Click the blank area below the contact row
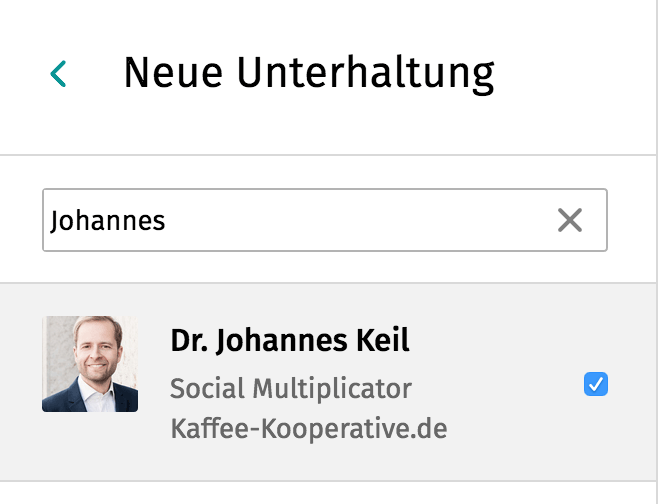The image size is (658, 504). pos(327,493)
